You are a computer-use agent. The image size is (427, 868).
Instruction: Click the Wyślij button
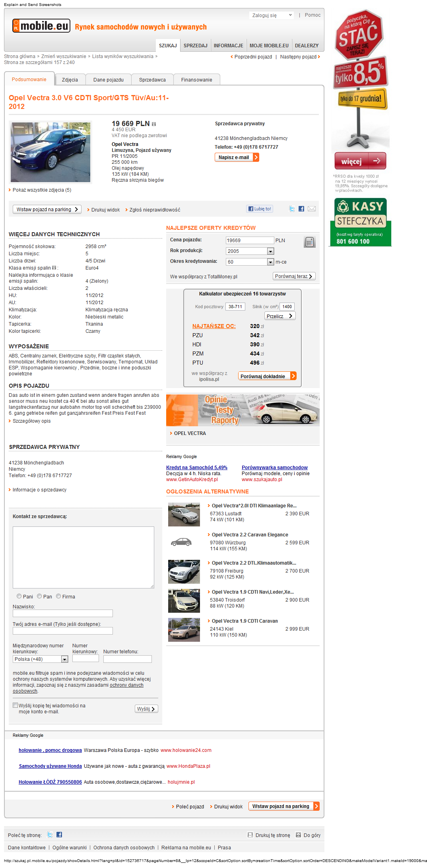coord(146,709)
